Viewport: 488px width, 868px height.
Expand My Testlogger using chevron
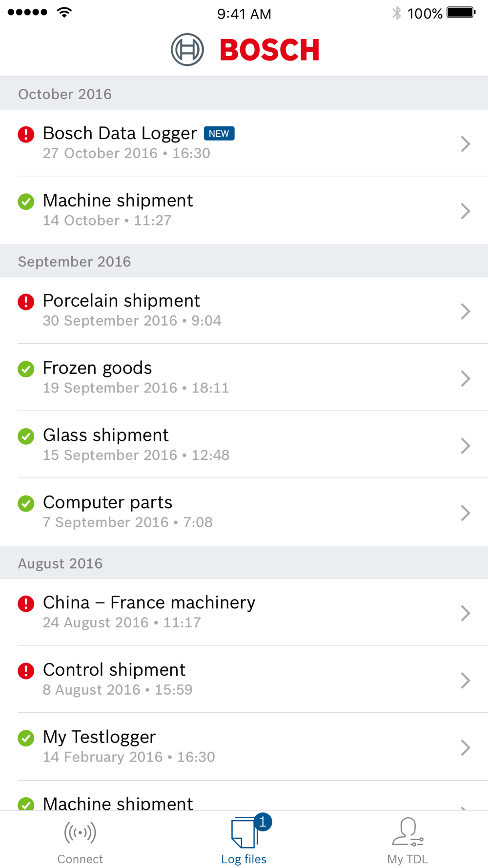tap(465, 747)
